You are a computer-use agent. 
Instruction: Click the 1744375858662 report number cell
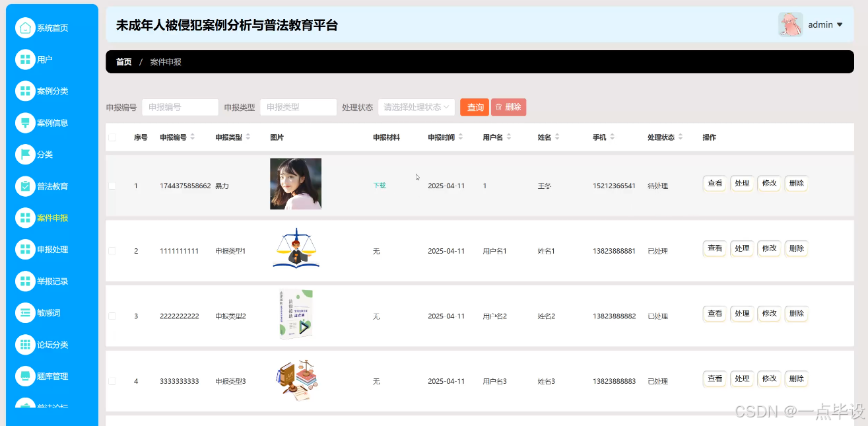[185, 186]
